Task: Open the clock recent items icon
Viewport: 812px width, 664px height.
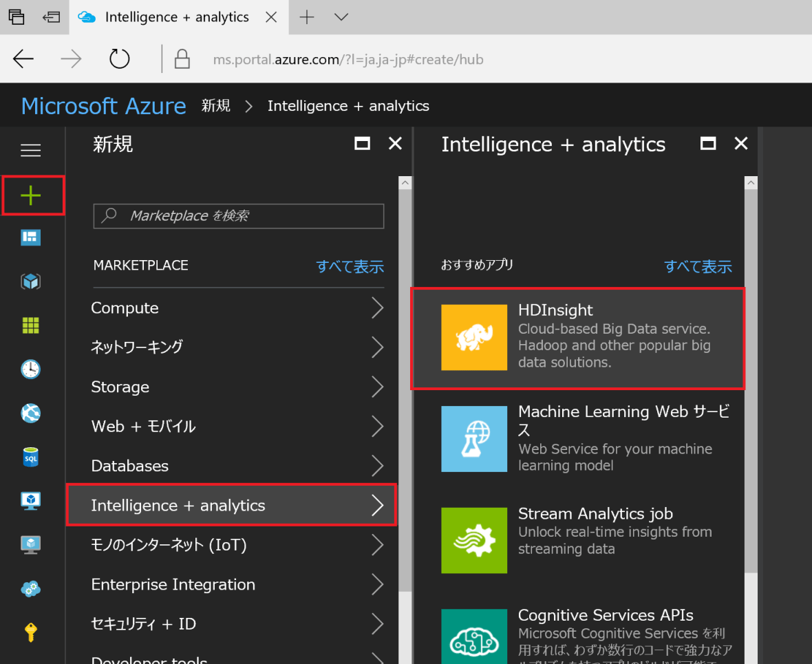Action: pos(31,369)
